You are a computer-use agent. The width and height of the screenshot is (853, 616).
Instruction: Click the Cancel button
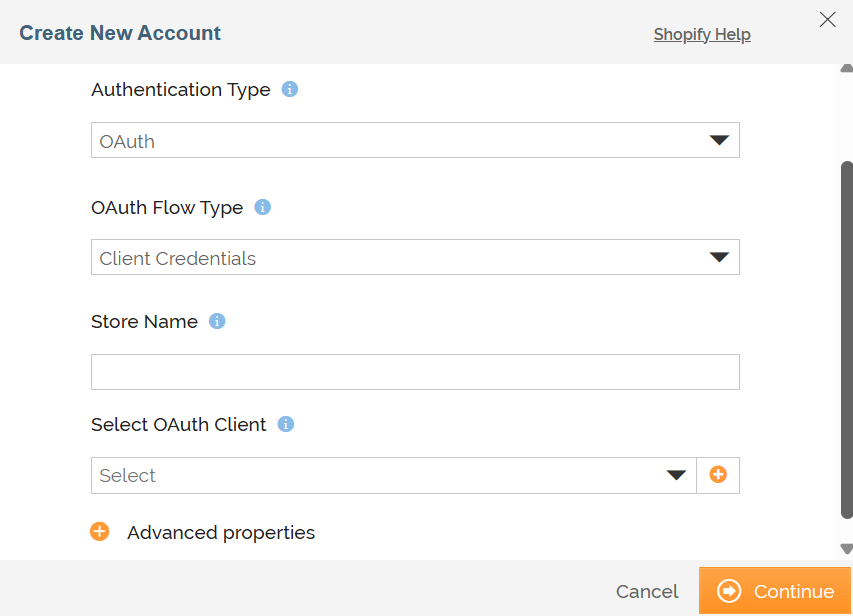tap(647, 592)
